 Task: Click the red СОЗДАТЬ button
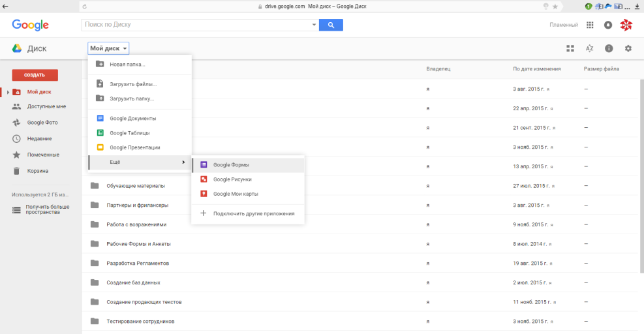coord(35,75)
